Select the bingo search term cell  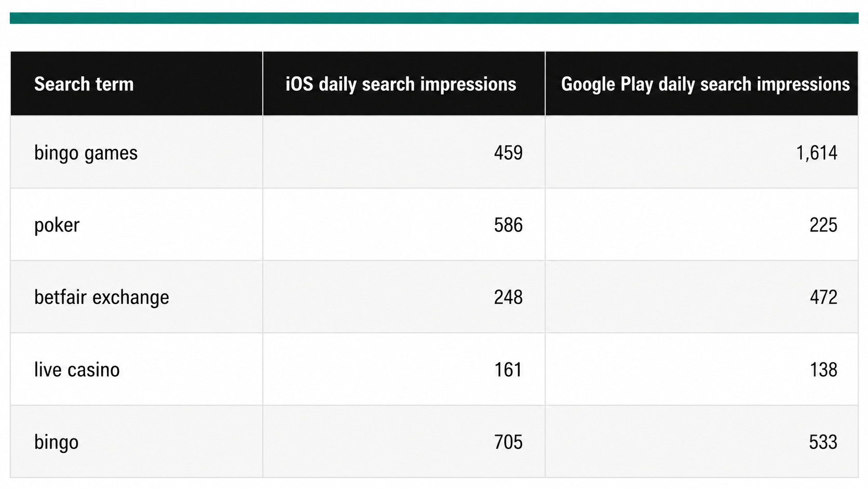(x=56, y=442)
